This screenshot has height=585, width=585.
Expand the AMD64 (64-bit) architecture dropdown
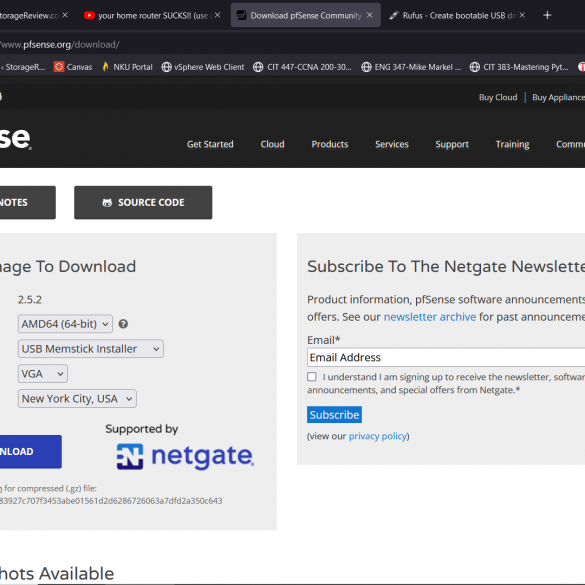coord(65,324)
